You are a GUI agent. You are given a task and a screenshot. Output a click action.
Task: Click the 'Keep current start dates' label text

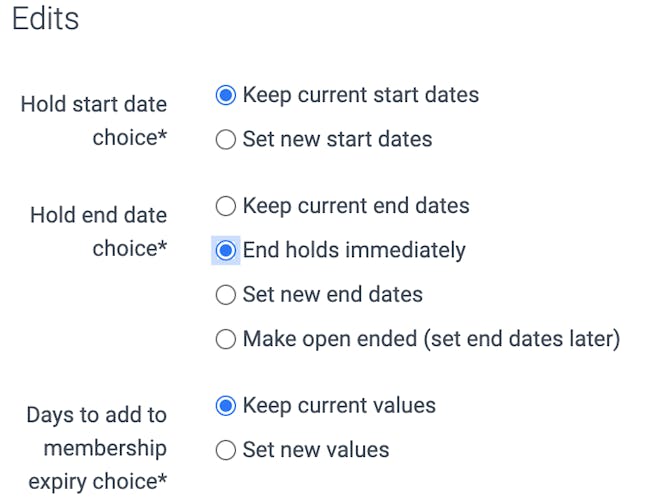pyautogui.click(x=361, y=96)
